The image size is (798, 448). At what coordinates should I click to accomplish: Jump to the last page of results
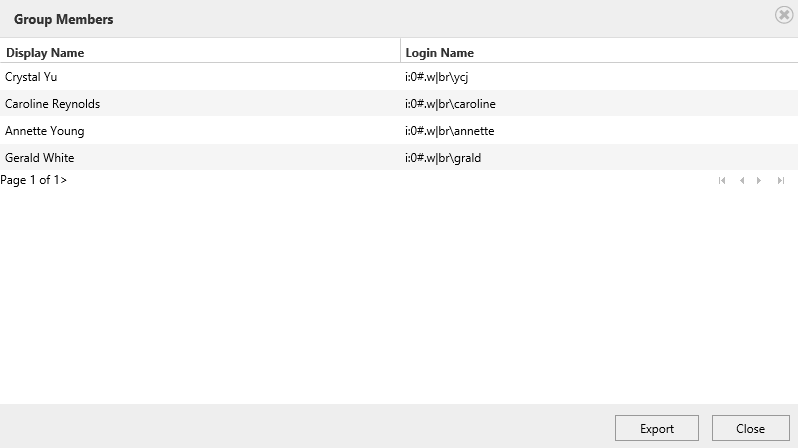click(x=781, y=181)
